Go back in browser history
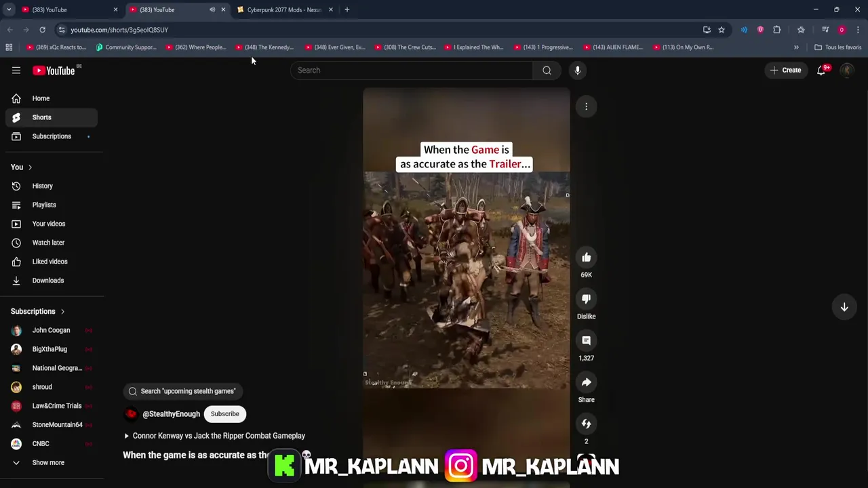Screen dimensions: 868x488 9,30
